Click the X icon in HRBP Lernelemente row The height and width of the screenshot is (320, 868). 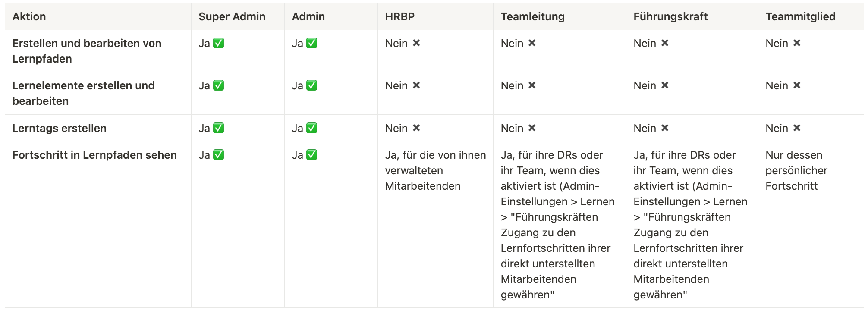[x=416, y=85]
